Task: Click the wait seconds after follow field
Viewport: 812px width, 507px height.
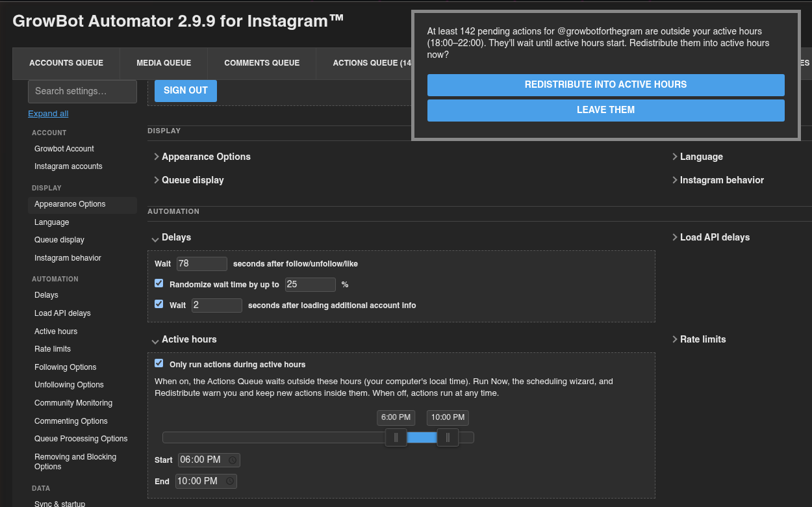Action: pos(202,264)
